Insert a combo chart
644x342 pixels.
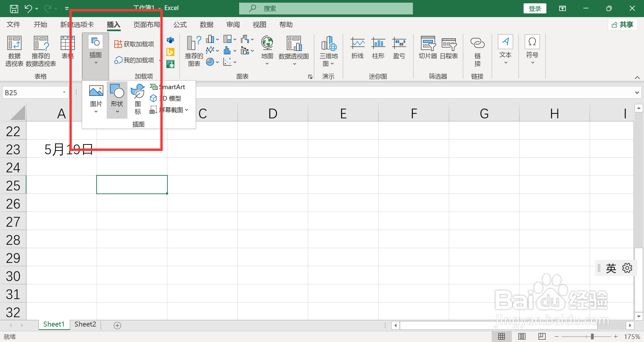point(247,51)
